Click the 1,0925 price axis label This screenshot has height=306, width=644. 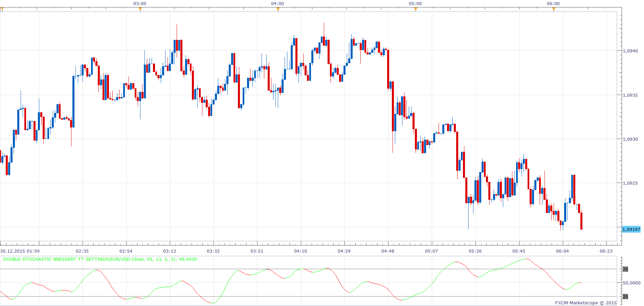[x=630, y=183]
